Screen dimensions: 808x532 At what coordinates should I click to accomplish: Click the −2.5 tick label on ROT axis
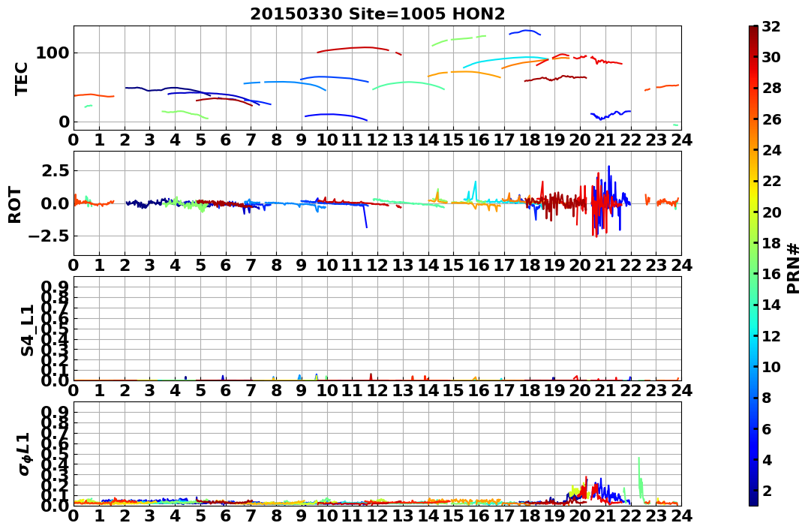click(x=48, y=236)
